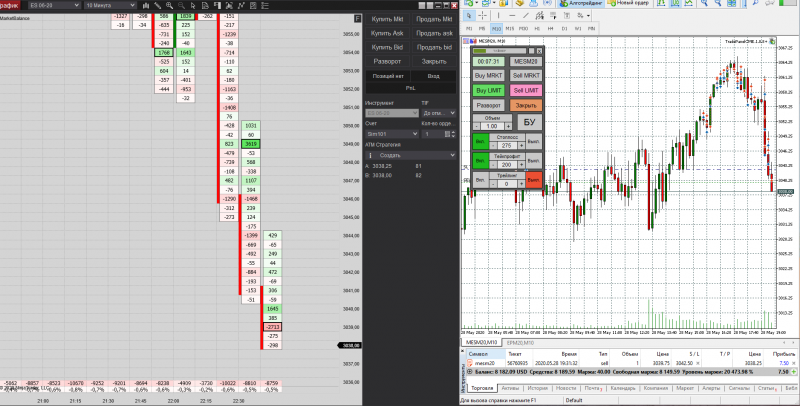800x406 pixels.
Task: Click the zoom out magnifier in NinjaTrader chart
Action: click(x=181, y=6)
